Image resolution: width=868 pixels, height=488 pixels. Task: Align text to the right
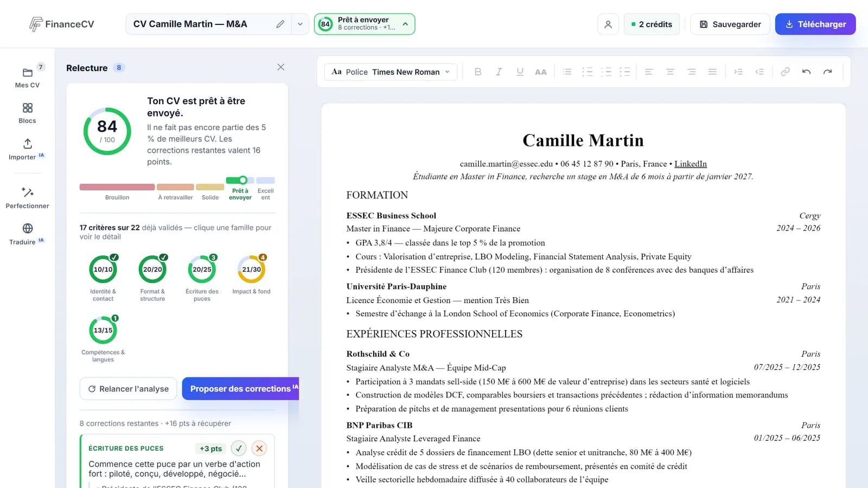pos(691,72)
